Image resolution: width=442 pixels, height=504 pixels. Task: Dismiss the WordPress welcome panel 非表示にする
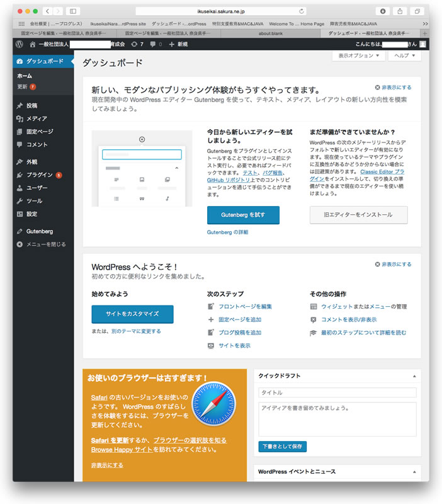(x=393, y=264)
